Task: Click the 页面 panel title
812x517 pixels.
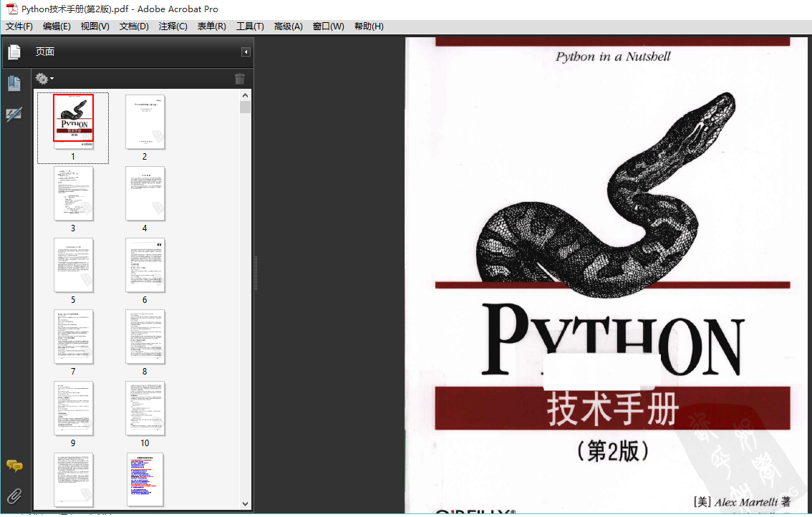Action: pyautogui.click(x=45, y=52)
